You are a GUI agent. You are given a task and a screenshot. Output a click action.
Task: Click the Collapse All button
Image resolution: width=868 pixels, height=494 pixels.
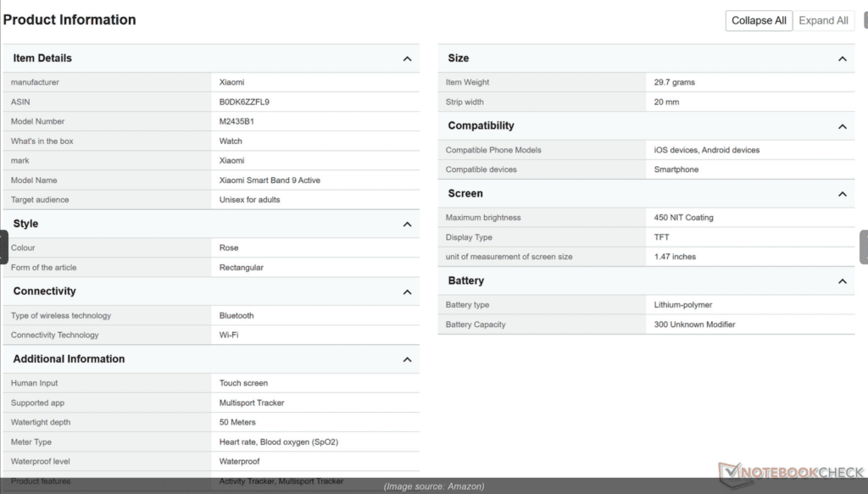coord(759,20)
